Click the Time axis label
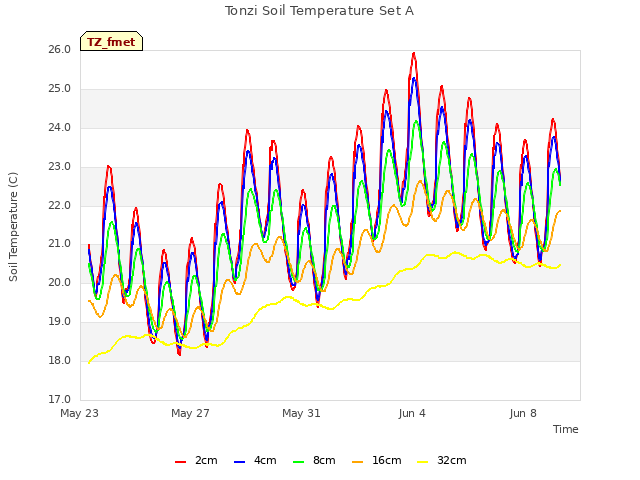This screenshot has width=640, height=480. tap(565, 429)
